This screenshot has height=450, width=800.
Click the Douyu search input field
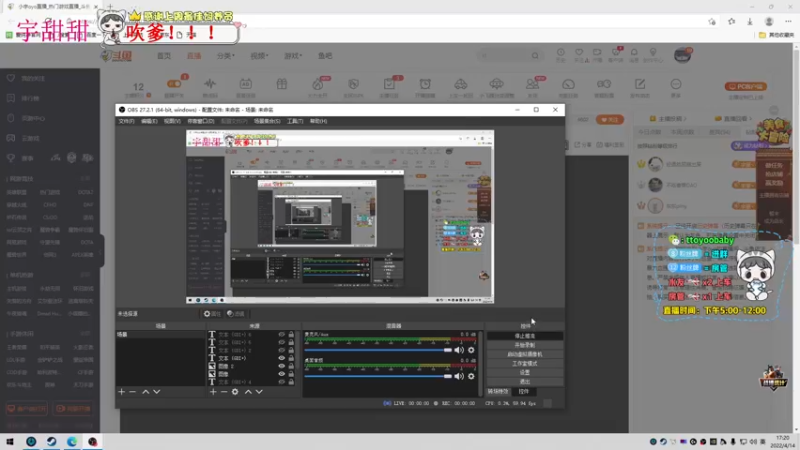(x=504, y=56)
